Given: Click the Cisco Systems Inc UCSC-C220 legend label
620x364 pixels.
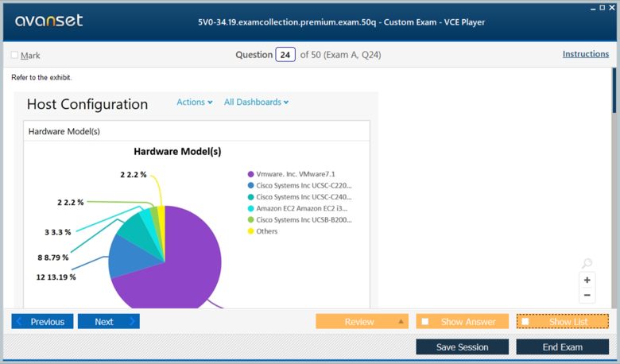Looking at the screenshot, I should click(304, 185).
